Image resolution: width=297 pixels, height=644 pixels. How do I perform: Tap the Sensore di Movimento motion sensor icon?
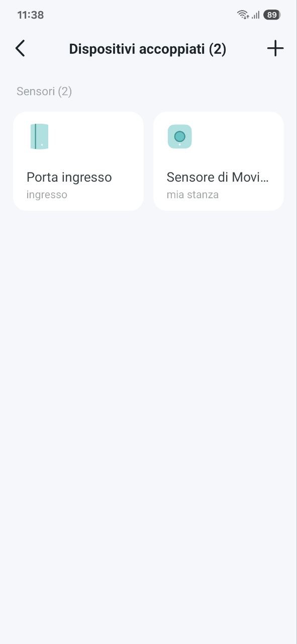click(179, 136)
